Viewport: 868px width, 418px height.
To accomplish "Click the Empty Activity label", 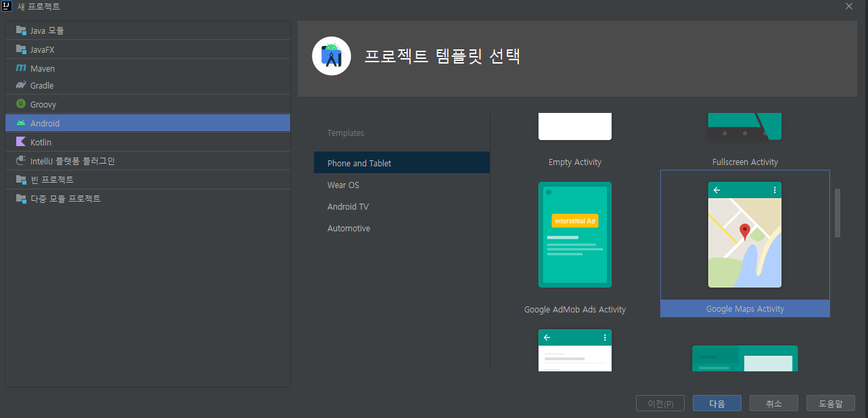I will click(575, 162).
